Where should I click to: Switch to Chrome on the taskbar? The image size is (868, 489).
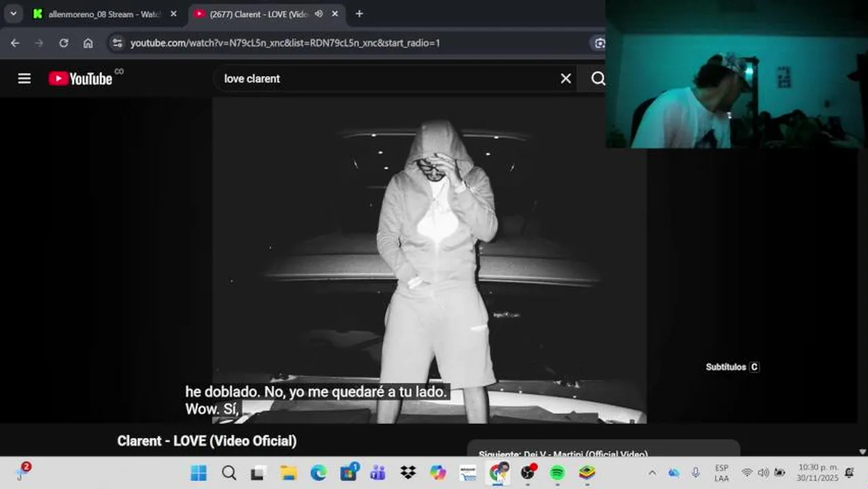tap(499, 473)
